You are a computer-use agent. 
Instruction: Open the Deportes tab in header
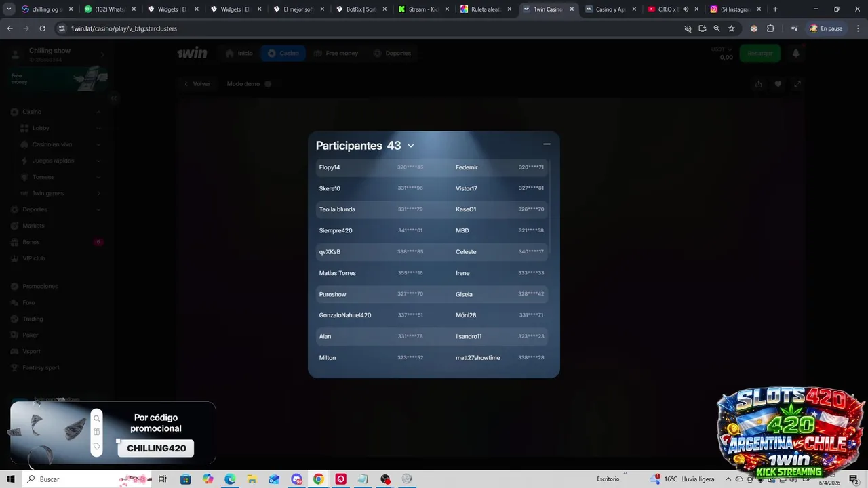click(393, 53)
